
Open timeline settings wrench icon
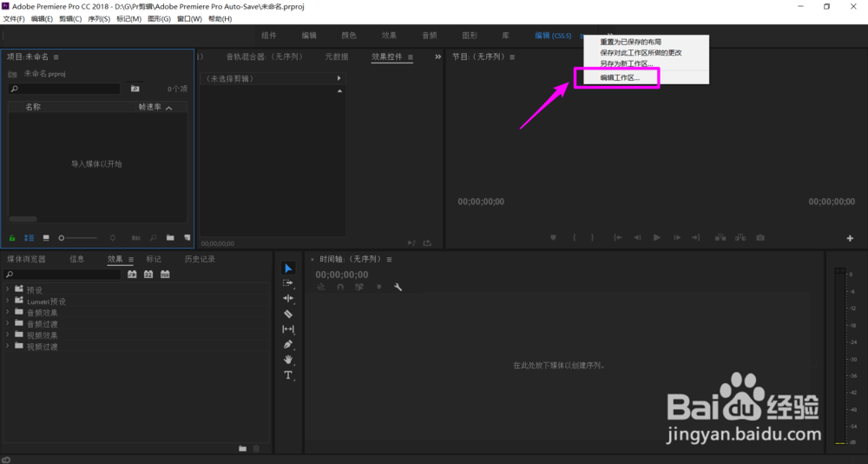(398, 287)
